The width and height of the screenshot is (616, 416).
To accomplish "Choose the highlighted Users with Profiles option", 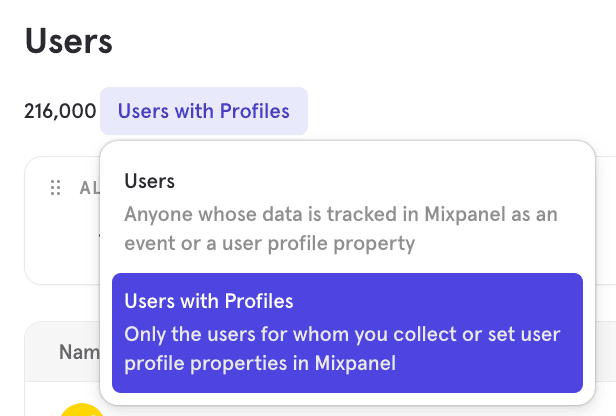I will click(x=347, y=333).
